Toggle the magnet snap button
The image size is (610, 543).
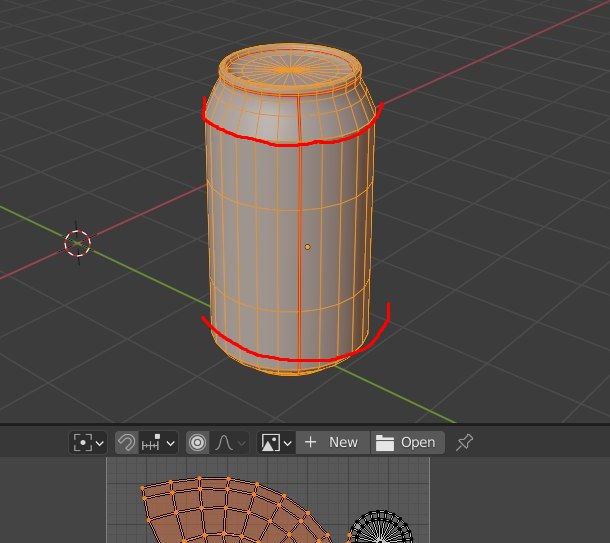(x=127, y=443)
